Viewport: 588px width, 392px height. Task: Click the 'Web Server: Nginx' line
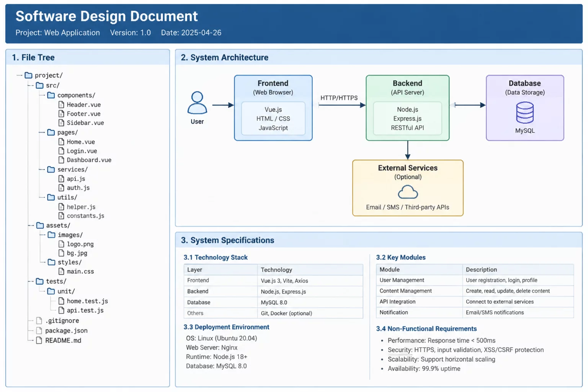pos(212,348)
